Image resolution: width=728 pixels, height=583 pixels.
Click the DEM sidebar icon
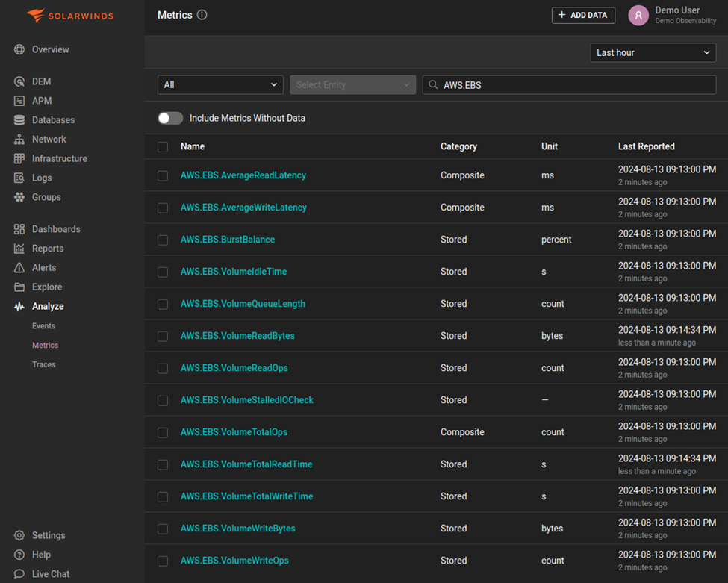19,81
